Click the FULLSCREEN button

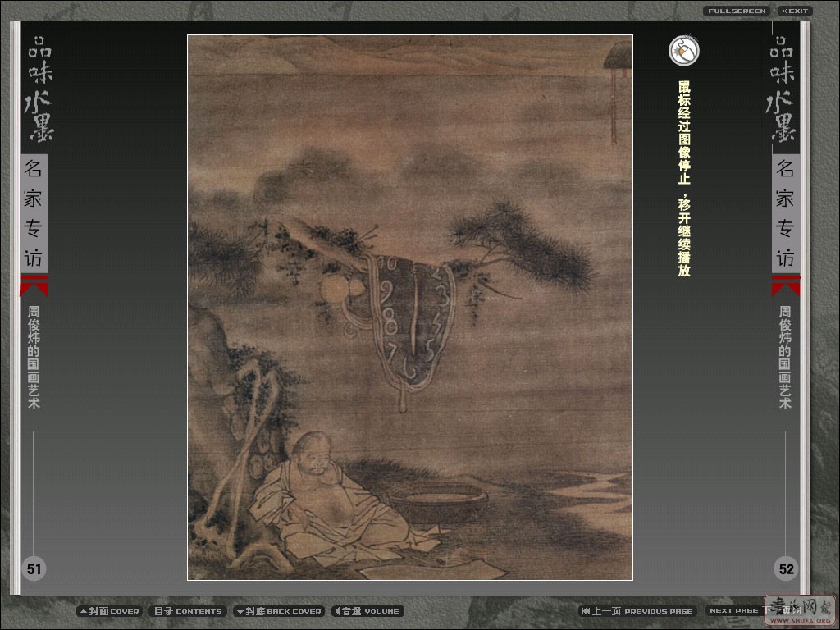point(737,11)
